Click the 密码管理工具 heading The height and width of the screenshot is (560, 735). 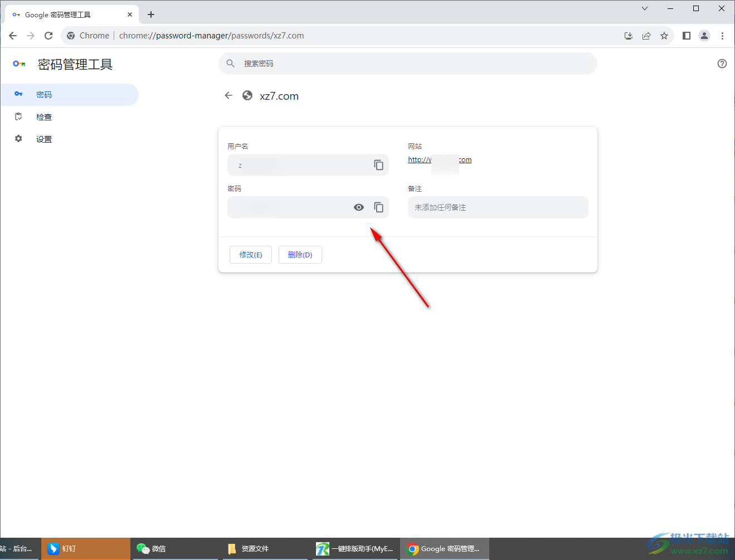click(x=75, y=65)
